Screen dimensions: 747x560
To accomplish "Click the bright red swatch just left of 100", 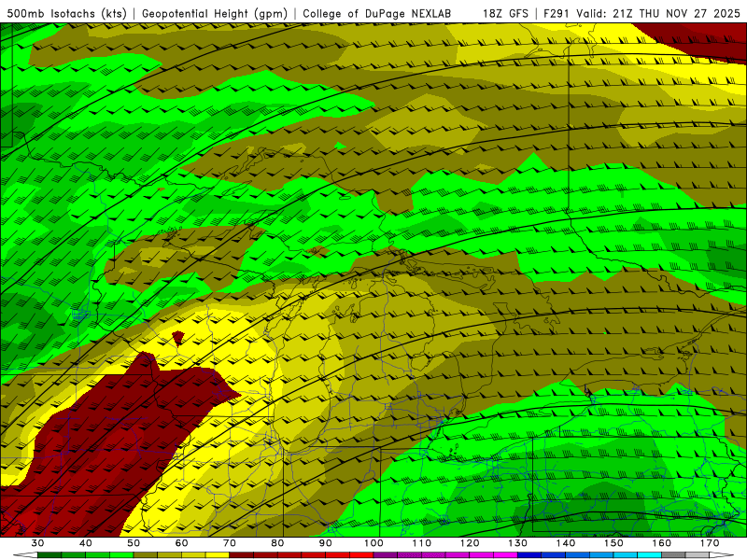I will point(361,555).
